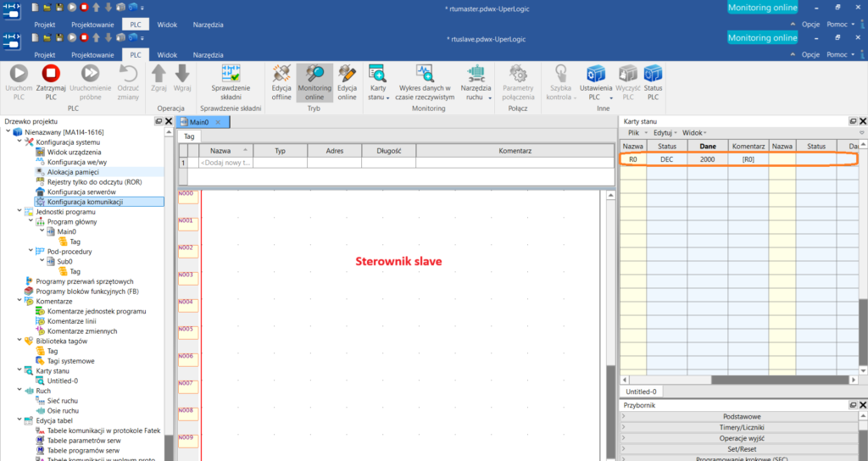
Task: Click the Dodaj nowy tag input cell
Action: point(225,163)
